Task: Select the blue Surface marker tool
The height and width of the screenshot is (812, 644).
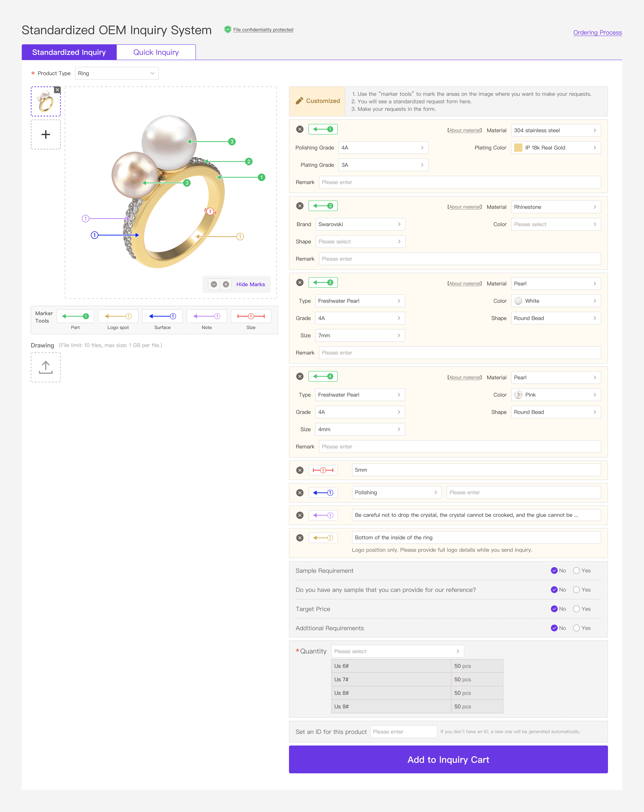Action: click(162, 316)
